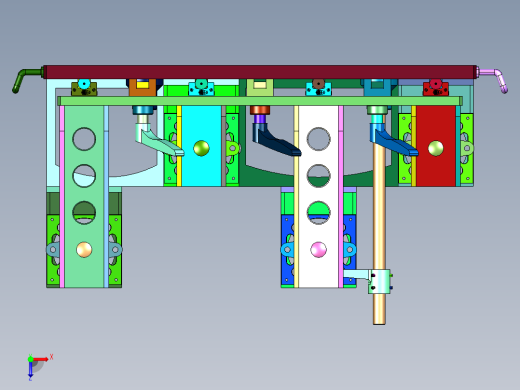Select the copper-colored cylinder cap

(x=260, y=110)
